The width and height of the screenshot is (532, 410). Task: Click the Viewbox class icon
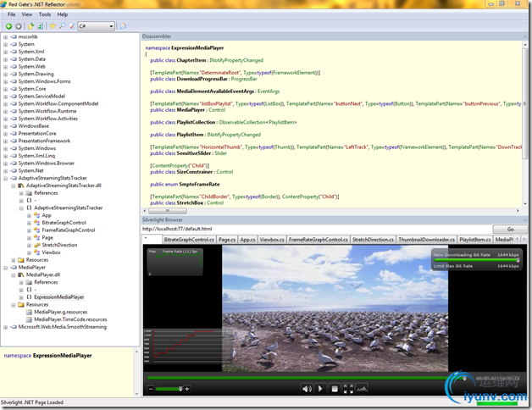(36, 252)
